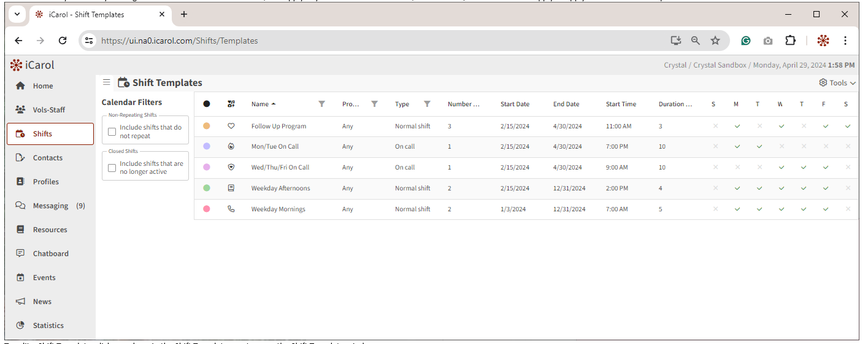
Task: Open the Chrome three-dot menu
Action: [x=845, y=41]
